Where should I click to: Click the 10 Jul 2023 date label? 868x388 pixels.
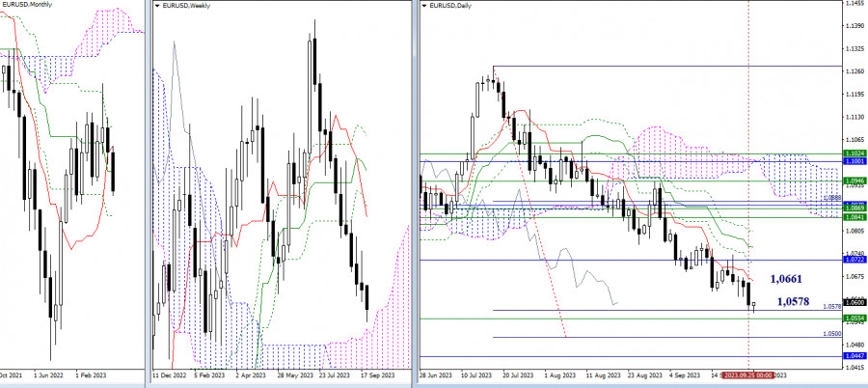tap(475, 375)
